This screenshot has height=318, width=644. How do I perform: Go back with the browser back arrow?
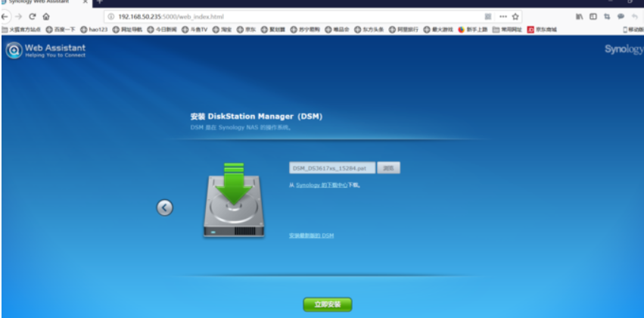point(4,17)
